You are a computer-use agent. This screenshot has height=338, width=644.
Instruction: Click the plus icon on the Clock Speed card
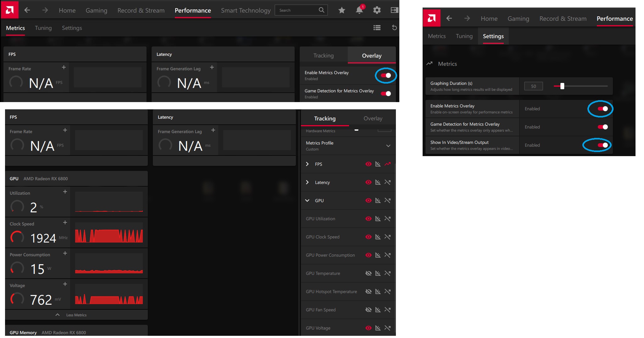65,222
